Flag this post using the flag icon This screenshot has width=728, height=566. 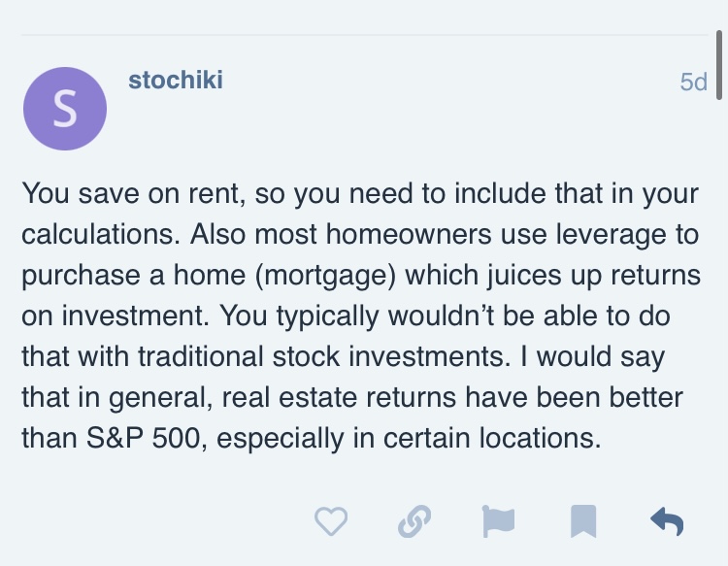pos(498,521)
